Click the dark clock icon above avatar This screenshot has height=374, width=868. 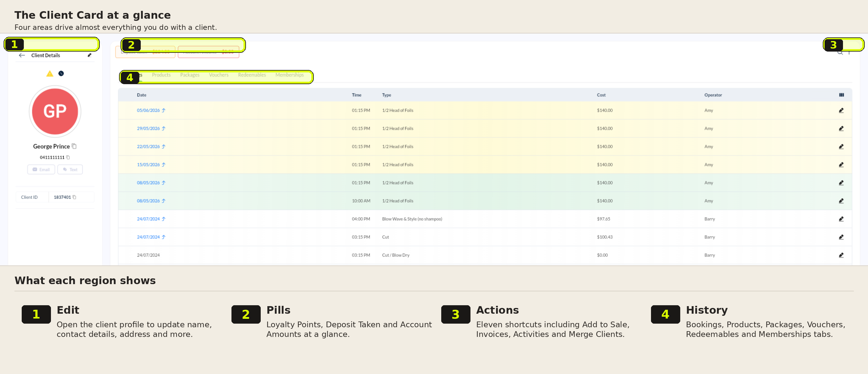[61, 74]
